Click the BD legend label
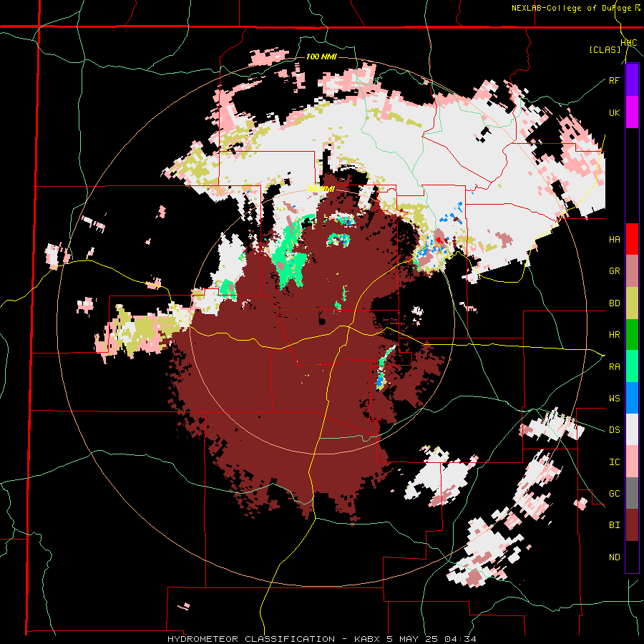 pyautogui.click(x=615, y=303)
